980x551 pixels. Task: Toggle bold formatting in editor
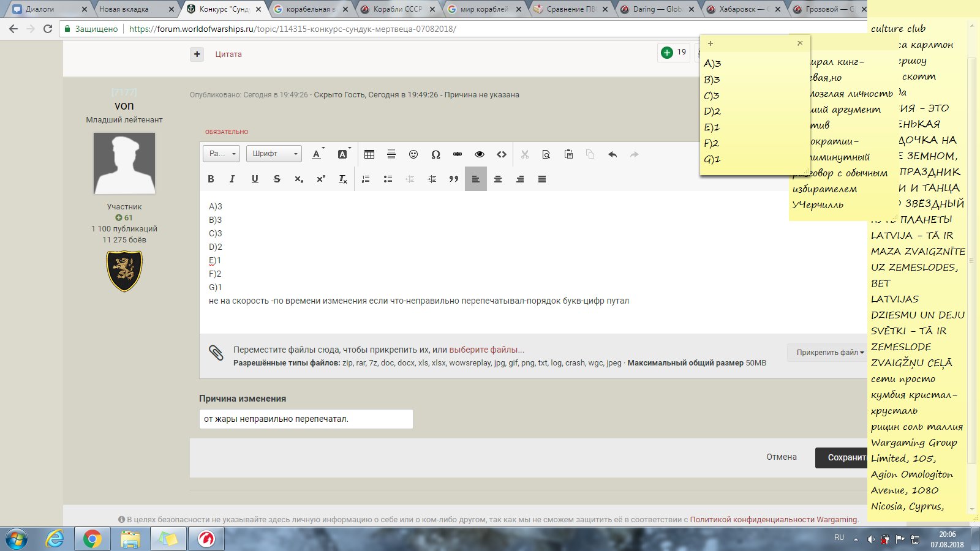click(211, 179)
